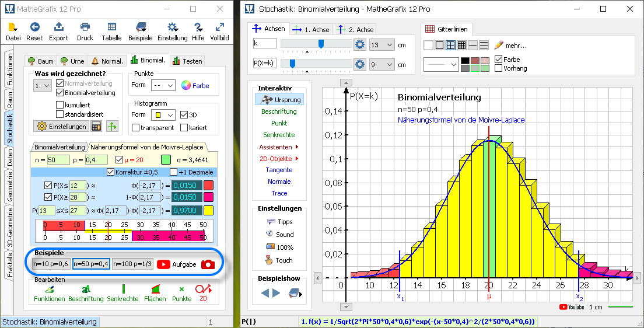The image size is (644, 328).
Task: Open the YouTube Aufgabe video
Action: point(163,264)
